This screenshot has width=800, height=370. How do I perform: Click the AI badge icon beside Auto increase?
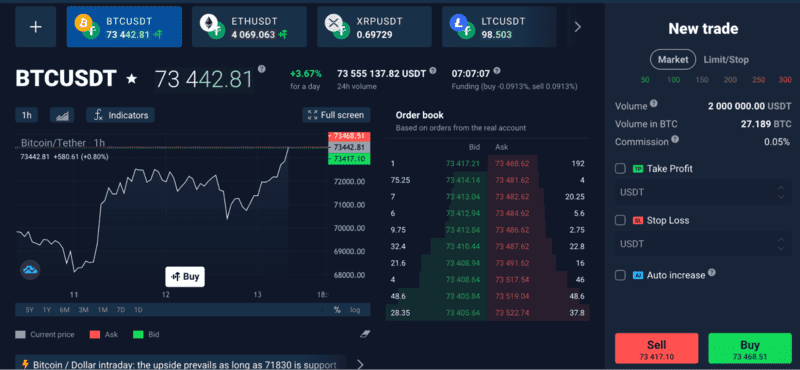coord(638,275)
